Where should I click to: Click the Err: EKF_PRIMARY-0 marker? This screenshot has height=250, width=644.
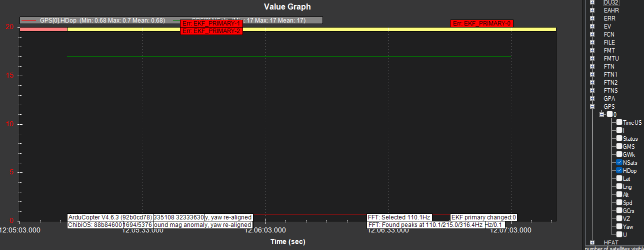click(481, 24)
